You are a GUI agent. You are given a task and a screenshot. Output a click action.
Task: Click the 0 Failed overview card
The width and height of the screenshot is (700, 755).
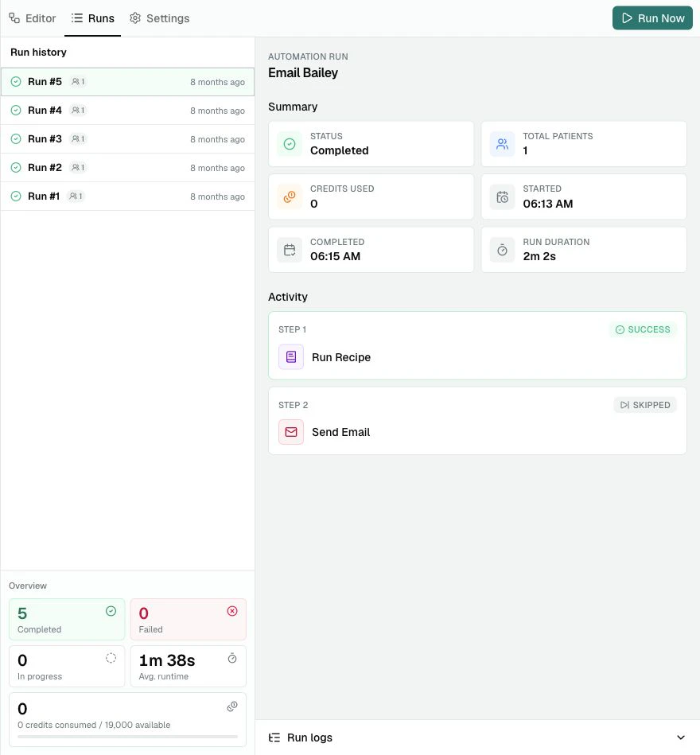pos(189,619)
